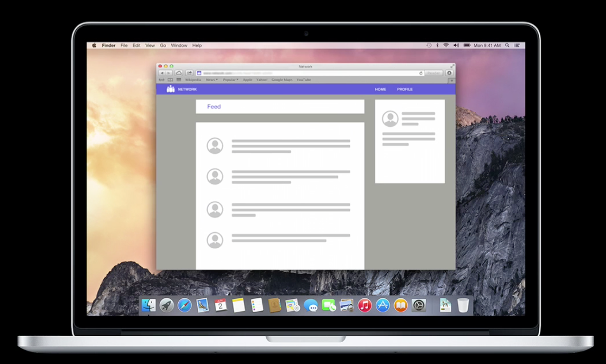
Task: Open the Go menu in menu bar
Action: [x=163, y=45]
